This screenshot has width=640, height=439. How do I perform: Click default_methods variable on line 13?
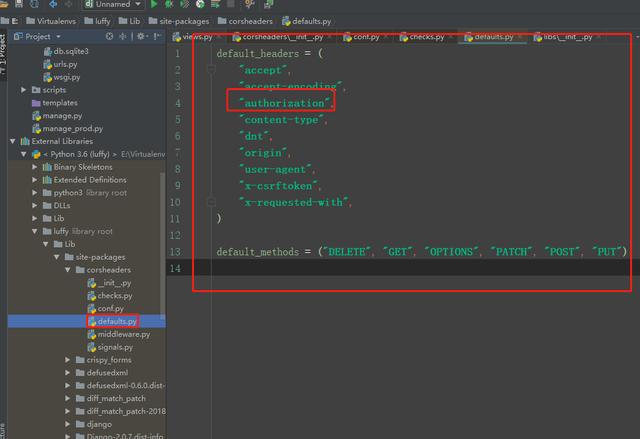[258, 252]
